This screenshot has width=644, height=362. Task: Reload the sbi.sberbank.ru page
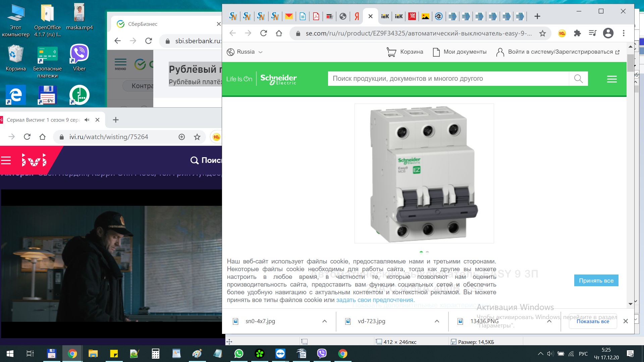(149, 41)
